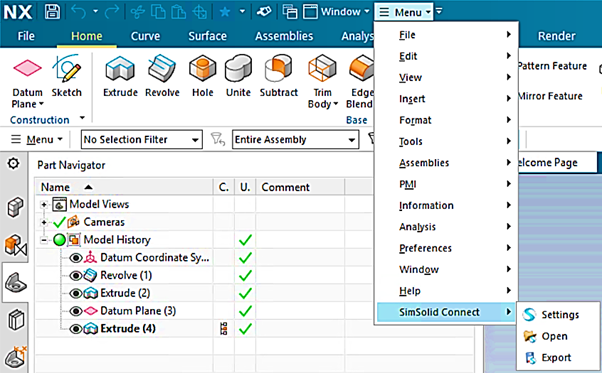Image resolution: width=602 pixels, height=373 pixels.
Task: Select the Revolve tool in ribbon
Action: pos(162,76)
